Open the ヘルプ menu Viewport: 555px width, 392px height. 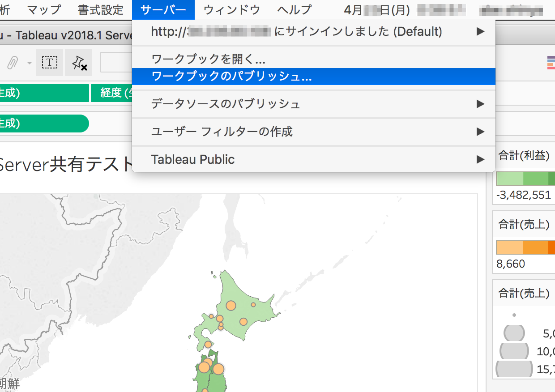294,10
